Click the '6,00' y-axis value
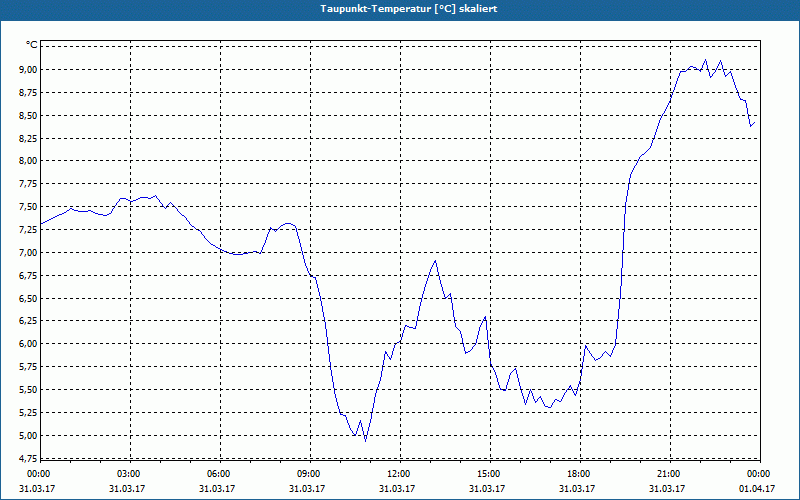This screenshot has height=500, width=800. (28, 344)
